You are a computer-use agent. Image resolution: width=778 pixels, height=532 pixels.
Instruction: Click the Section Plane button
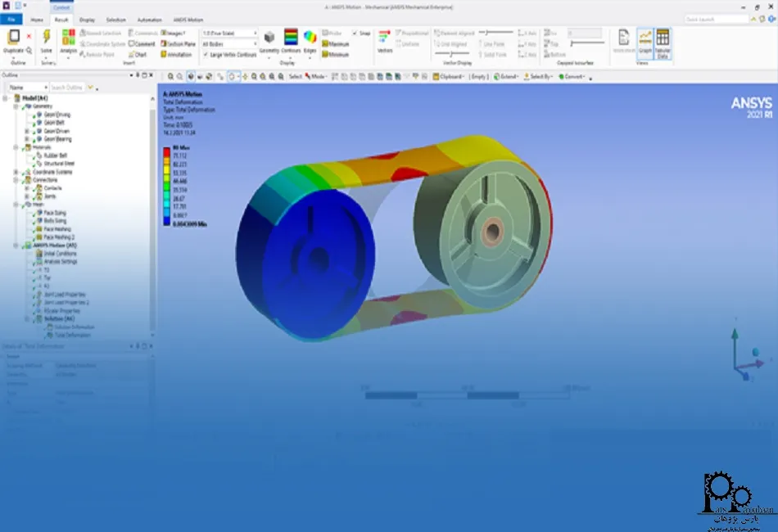178,44
